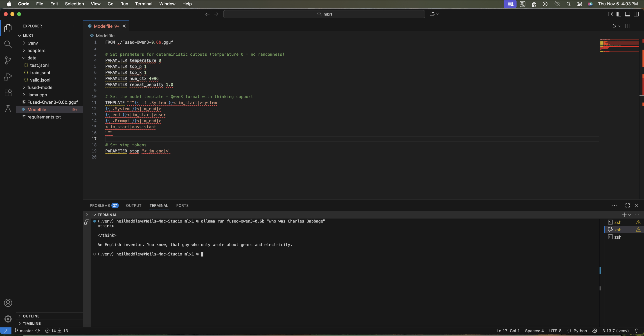
Task: Toggle secondary side bar visibility
Action: coord(636,14)
